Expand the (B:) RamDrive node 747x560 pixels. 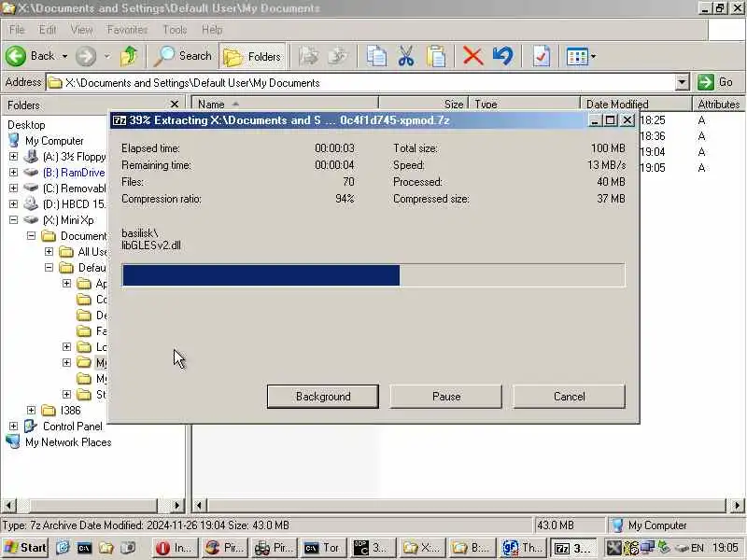click(x=13, y=173)
